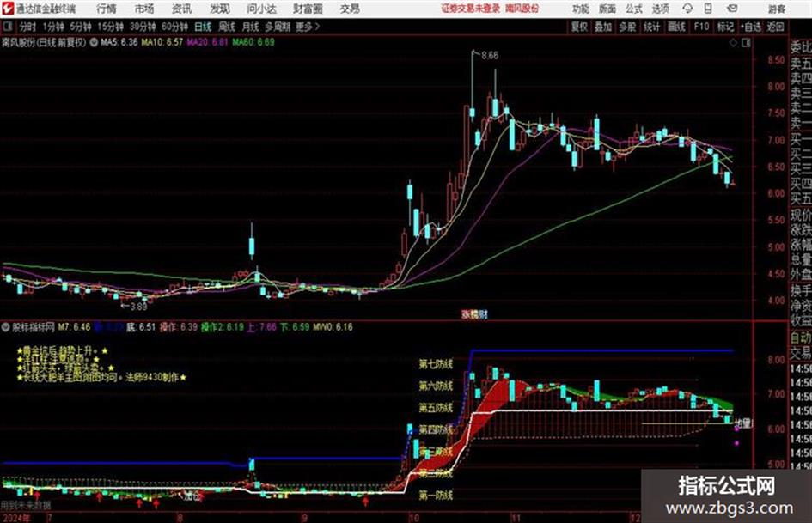Open the F10 company info button
The image size is (812, 523).
tap(702, 27)
